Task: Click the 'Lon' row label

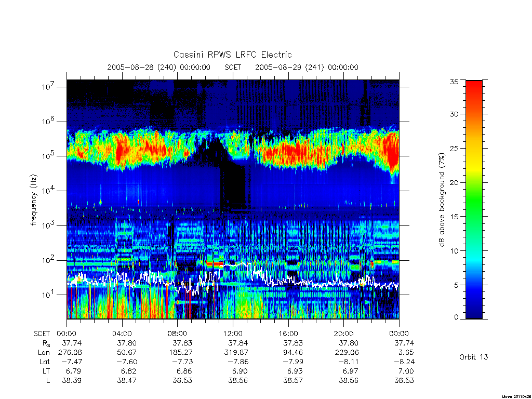Action: click(44, 353)
